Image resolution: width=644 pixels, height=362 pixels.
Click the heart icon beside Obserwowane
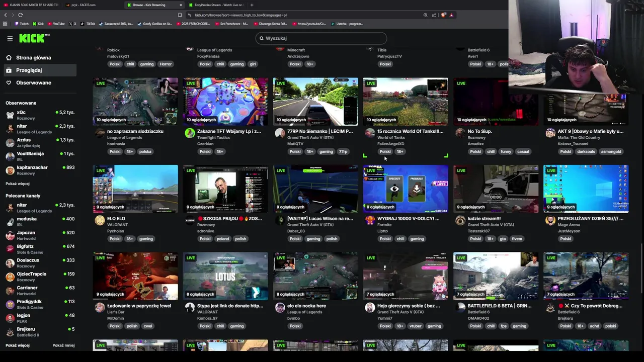tap(9, 83)
